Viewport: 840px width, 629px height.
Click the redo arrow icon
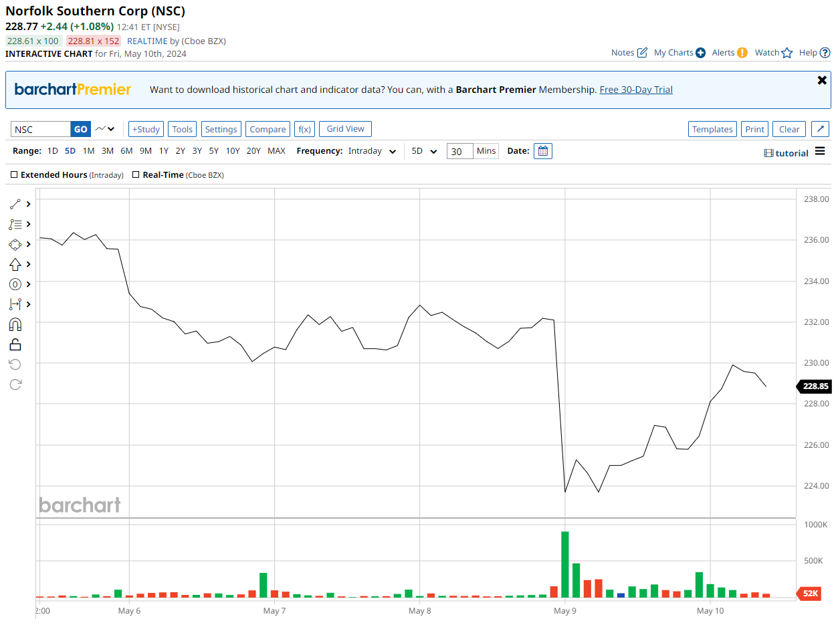tap(15, 384)
